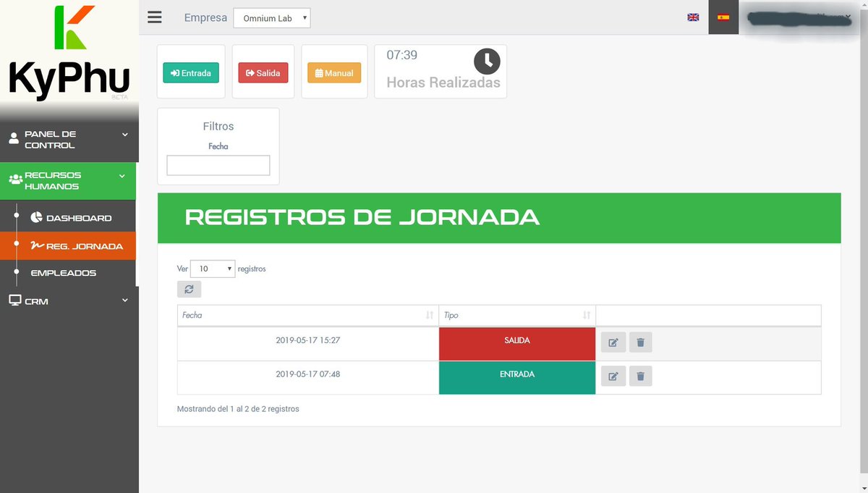Click the Panel de Control user icon
Viewport: 868px width, 493px height.
click(x=14, y=138)
